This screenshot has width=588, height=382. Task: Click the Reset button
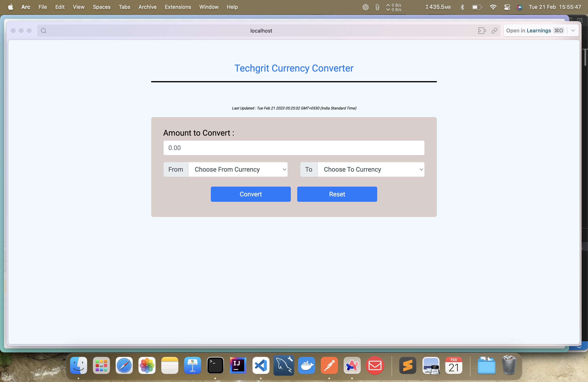[x=337, y=194]
